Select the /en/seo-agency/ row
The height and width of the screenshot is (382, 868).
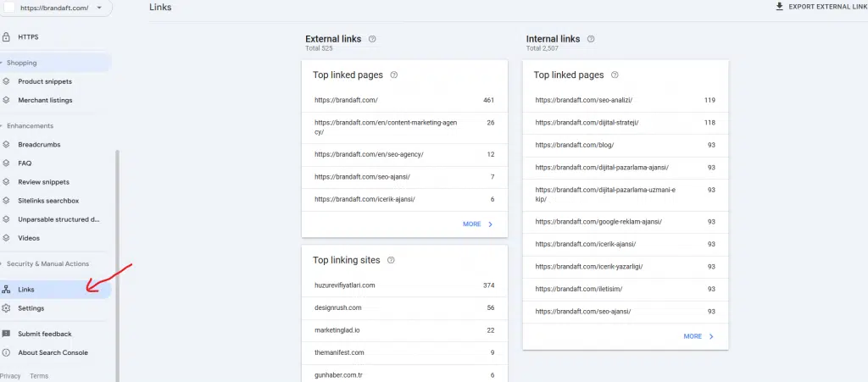point(404,155)
